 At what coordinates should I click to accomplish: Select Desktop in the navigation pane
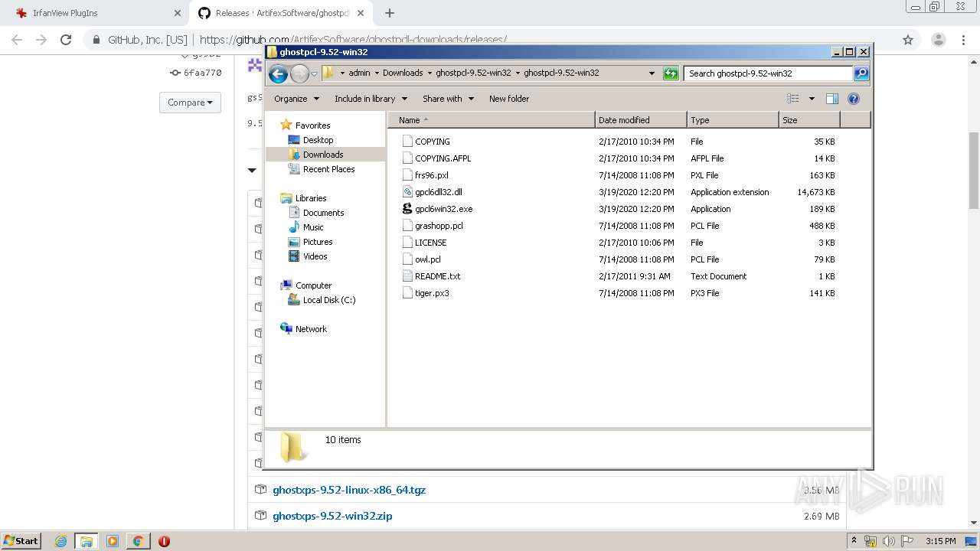pos(311,140)
